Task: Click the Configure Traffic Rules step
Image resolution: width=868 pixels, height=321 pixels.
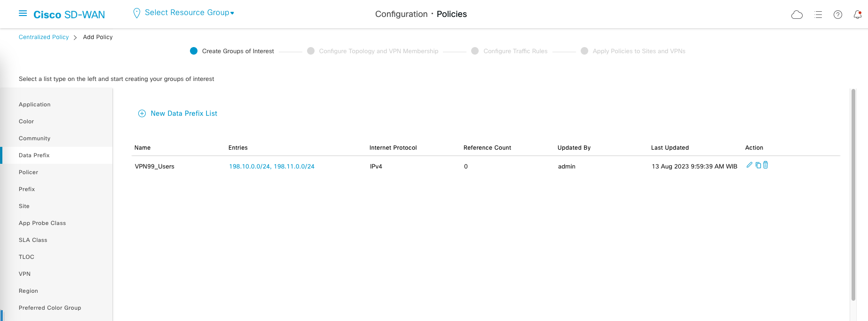Action: tap(515, 51)
